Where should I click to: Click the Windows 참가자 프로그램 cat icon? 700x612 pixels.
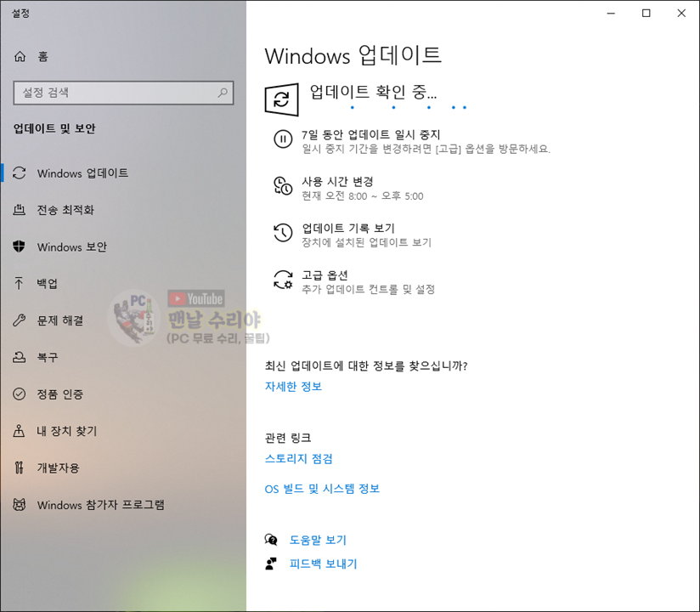coord(20,505)
